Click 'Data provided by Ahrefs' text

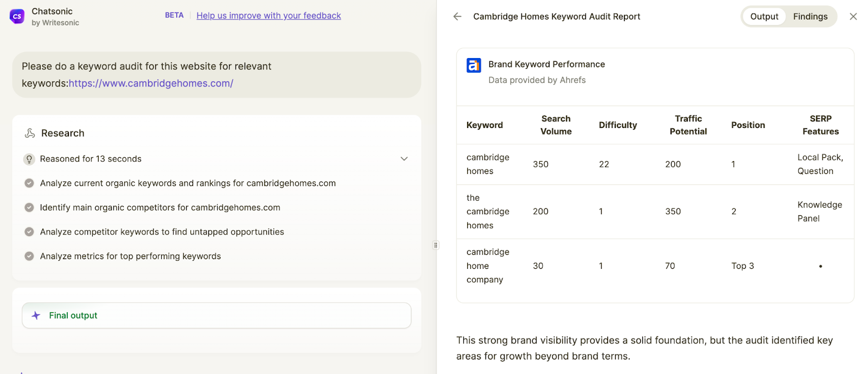click(x=537, y=80)
